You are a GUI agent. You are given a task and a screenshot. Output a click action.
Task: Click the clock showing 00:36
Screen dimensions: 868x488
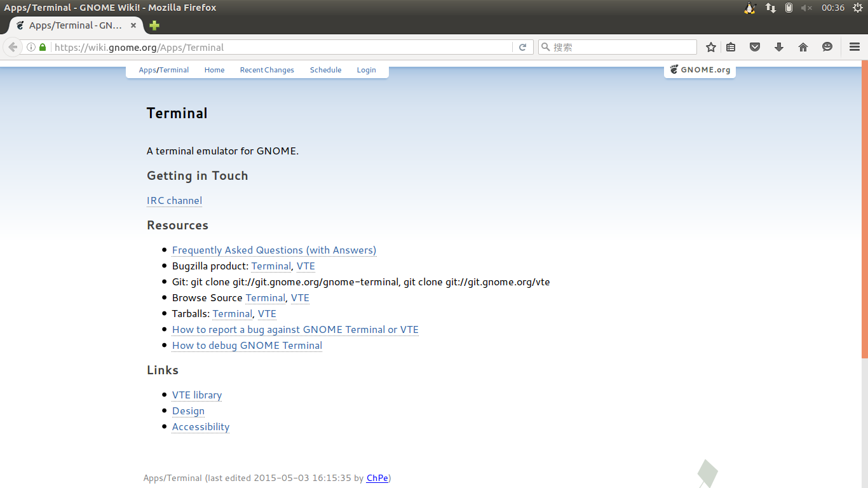click(833, 8)
